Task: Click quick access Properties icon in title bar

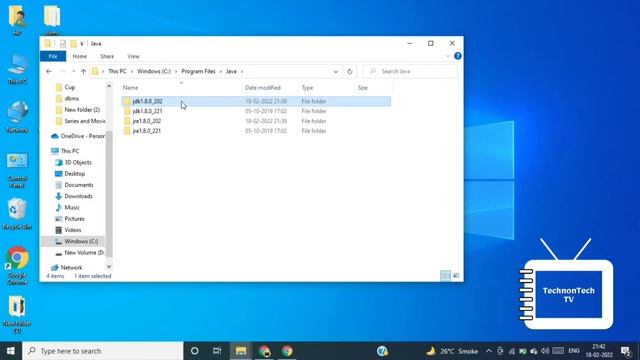Action: 62,44
